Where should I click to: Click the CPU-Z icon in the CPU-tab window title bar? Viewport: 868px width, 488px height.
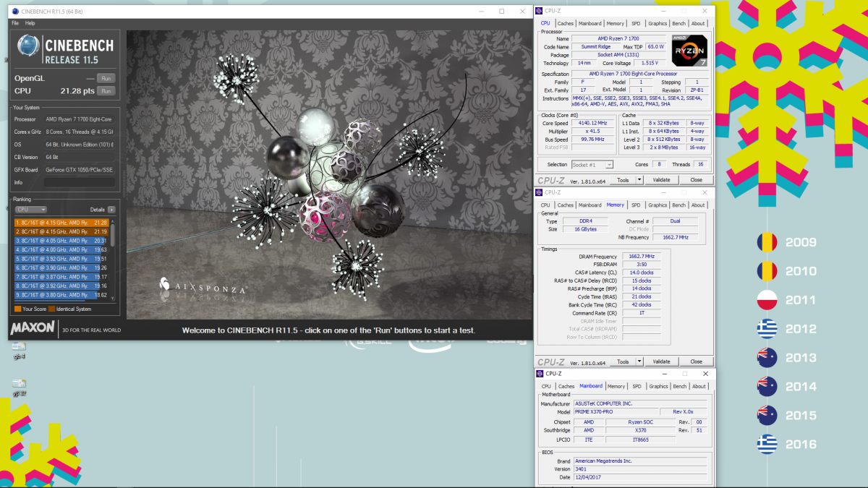pos(540,12)
